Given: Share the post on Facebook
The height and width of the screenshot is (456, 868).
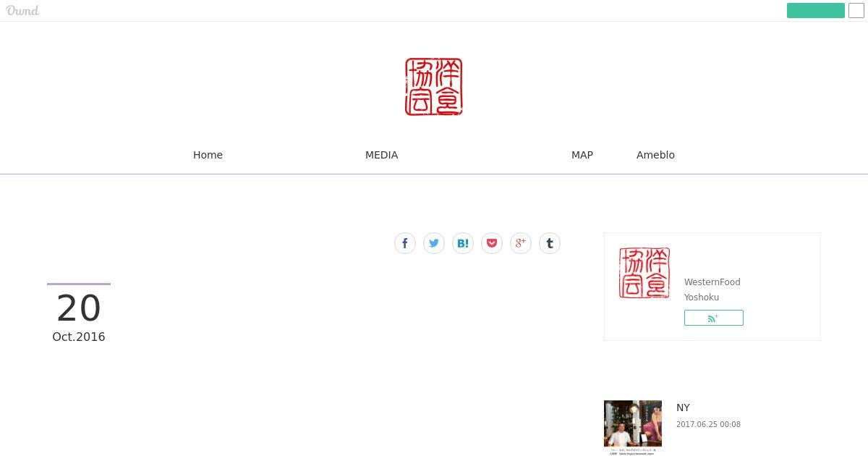Looking at the screenshot, I should (405, 243).
